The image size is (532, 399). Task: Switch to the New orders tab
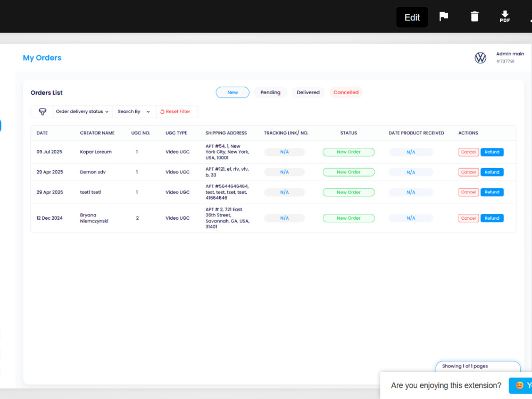click(232, 92)
